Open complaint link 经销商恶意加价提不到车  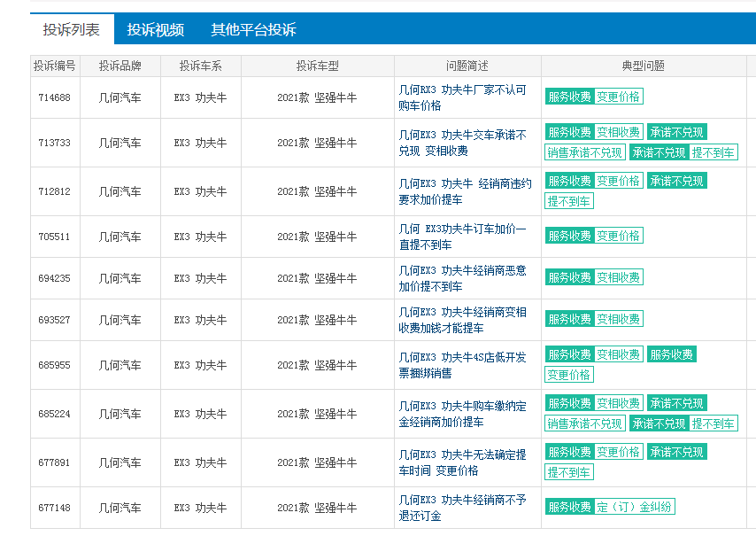pos(462,278)
